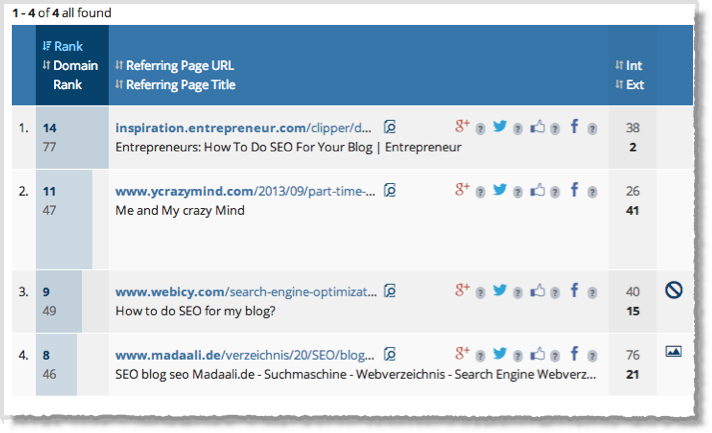Click the question mark beside Facebook in ycrazymind row
The width and height of the screenshot is (712, 433).
[592, 193]
